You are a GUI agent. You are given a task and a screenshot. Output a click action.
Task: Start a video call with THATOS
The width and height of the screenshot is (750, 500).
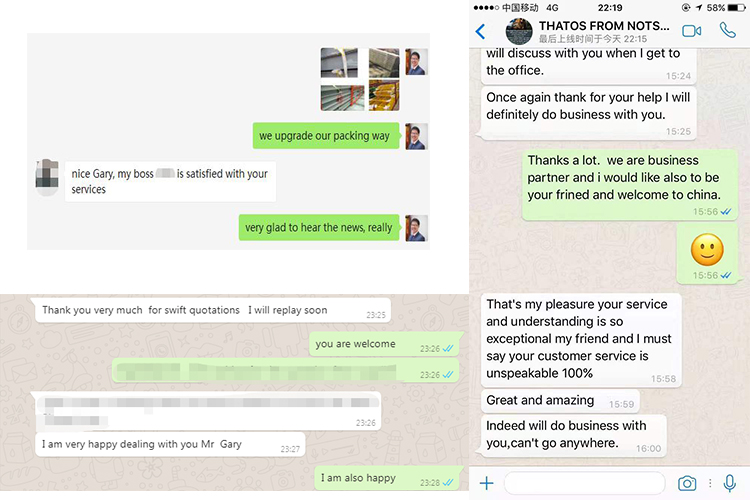tap(691, 31)
